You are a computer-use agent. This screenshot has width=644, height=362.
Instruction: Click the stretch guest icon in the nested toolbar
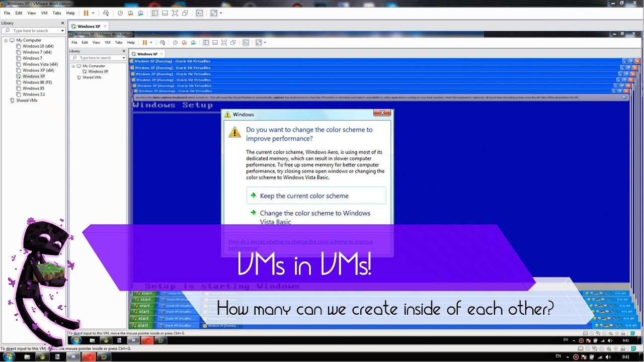[259, 43]
